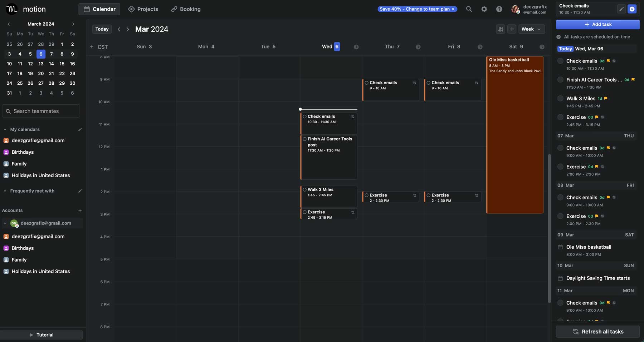This screenshot has width=644, height=342.
Task: Click Refresh all tasks button
Action: click(597, 332)
